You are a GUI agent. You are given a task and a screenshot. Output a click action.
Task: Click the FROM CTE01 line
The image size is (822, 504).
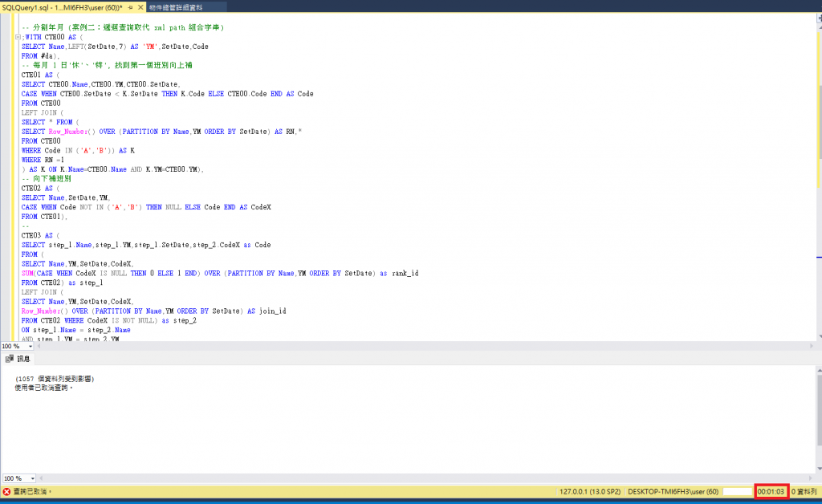[x=45, y=217]
